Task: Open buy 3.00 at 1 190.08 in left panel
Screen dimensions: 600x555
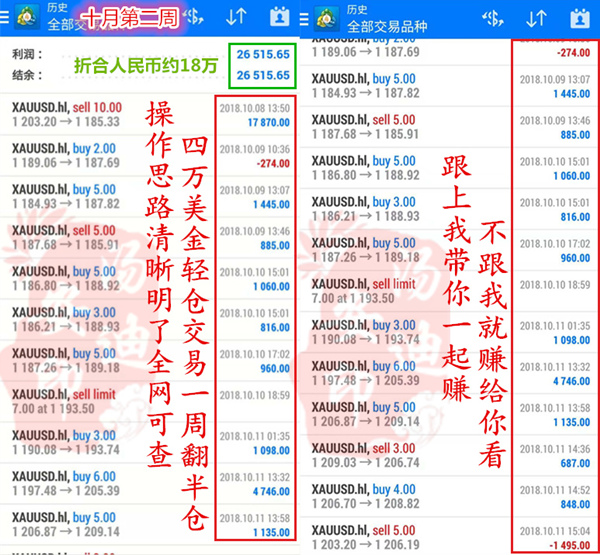Action: coord(149,442)
